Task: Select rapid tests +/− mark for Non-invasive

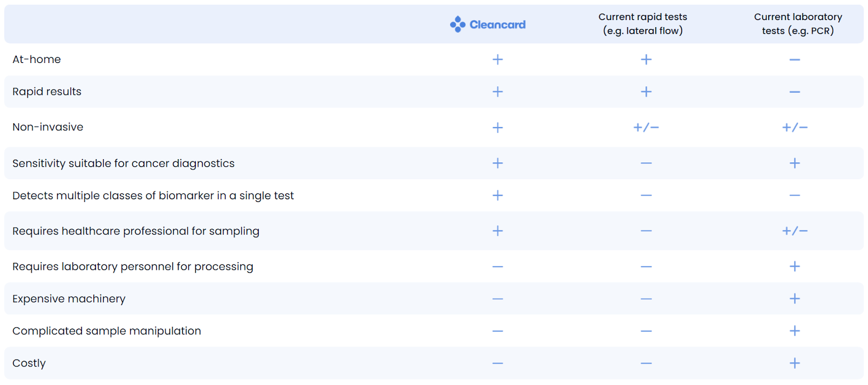Action: coord(646,128)
